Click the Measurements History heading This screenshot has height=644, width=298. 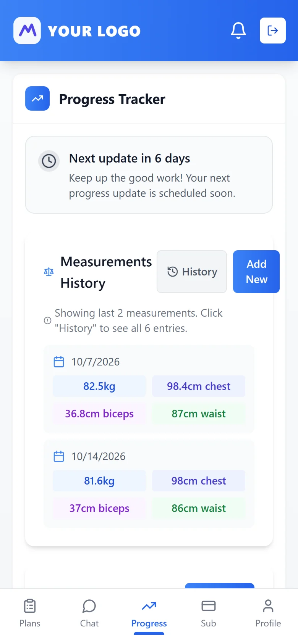coord(106,272)
